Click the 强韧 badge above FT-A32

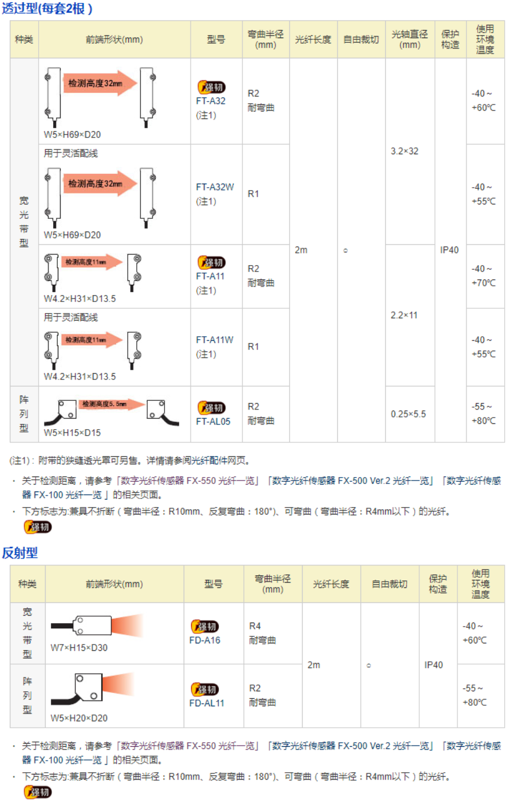point(211,87)
